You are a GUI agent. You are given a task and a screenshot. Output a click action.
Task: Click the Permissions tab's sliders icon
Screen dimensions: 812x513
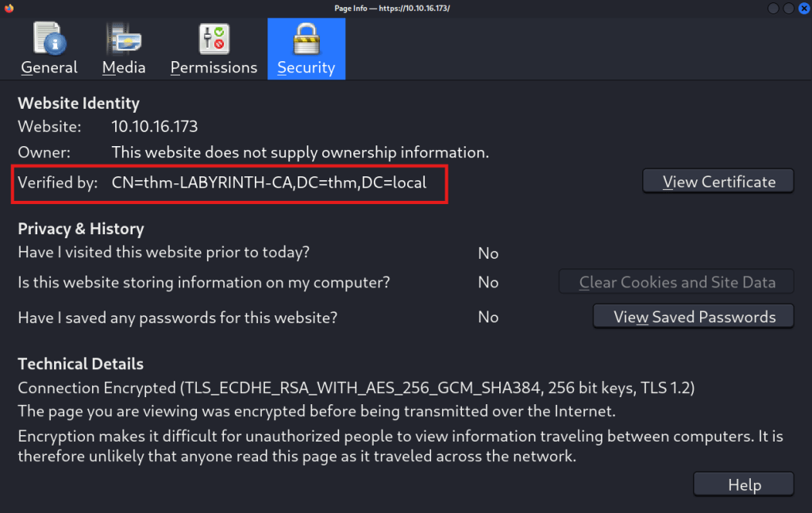[214, 38]
